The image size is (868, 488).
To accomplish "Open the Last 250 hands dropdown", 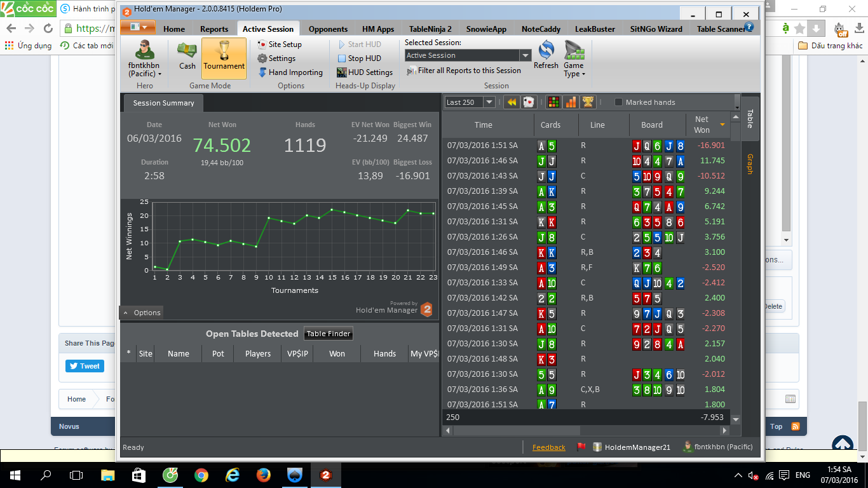I will point(489,102).
